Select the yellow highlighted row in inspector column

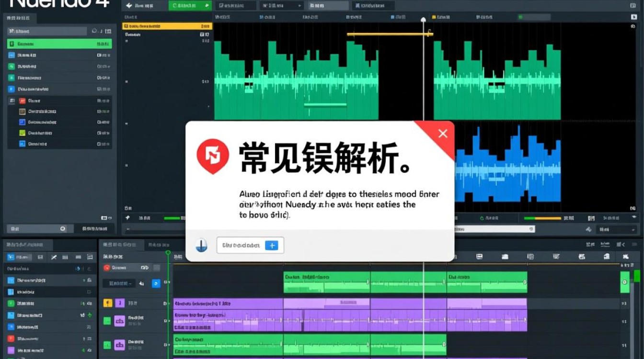[167, 26]
